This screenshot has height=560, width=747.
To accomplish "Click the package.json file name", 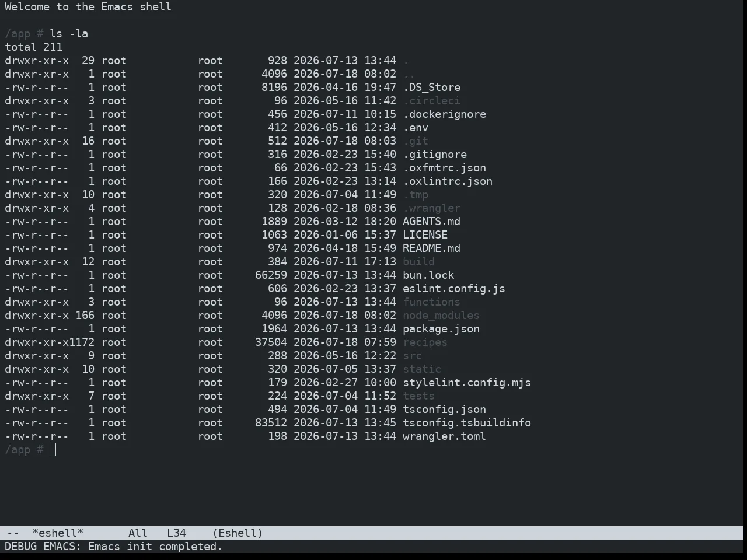I will tap(441, 329).
